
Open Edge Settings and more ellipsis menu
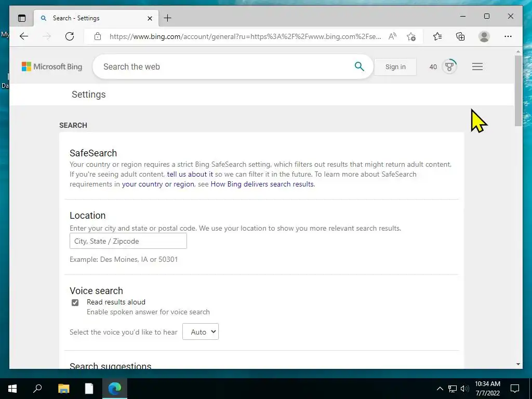(508, 36)
